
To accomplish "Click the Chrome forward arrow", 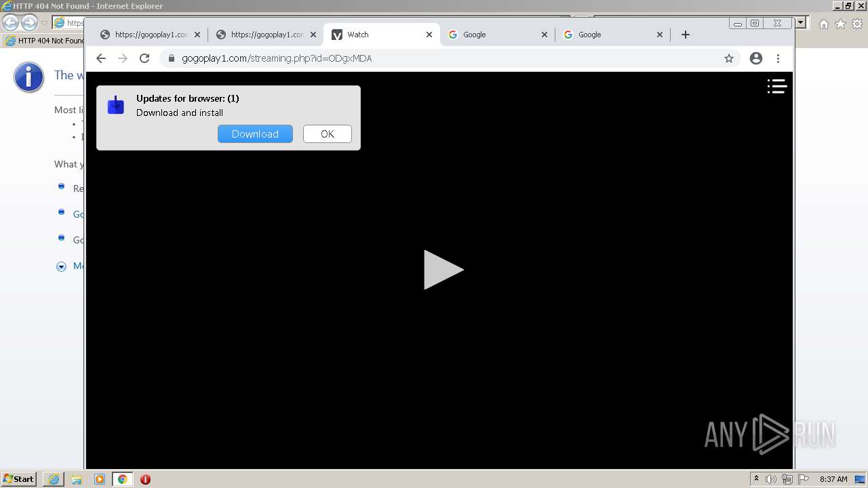I will [x=123, y=58].
